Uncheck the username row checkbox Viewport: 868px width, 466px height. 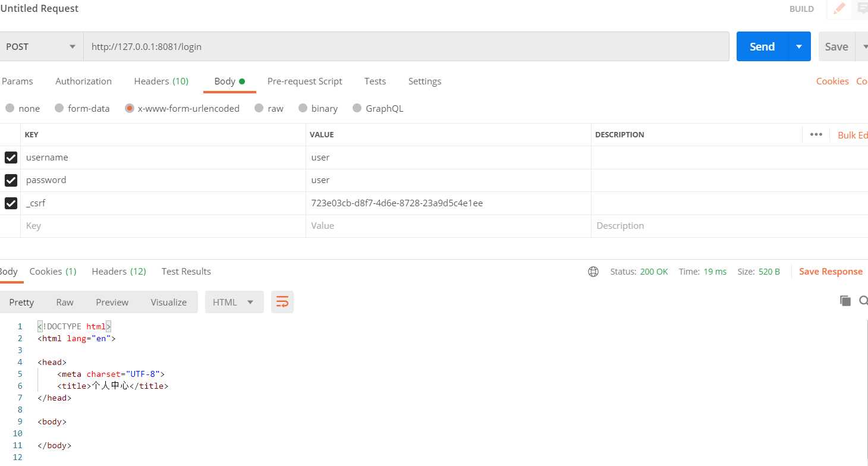click(x=11, y=158)
